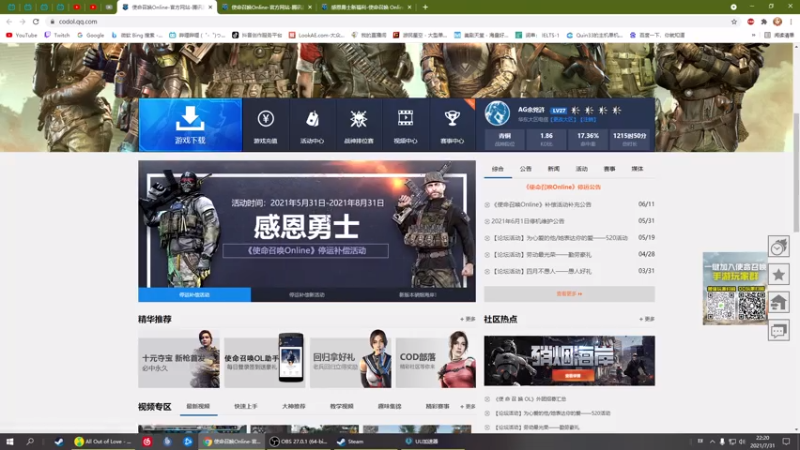
Task: Select the first highlighted banner tab 停运补偿活动
Action: 194,295
